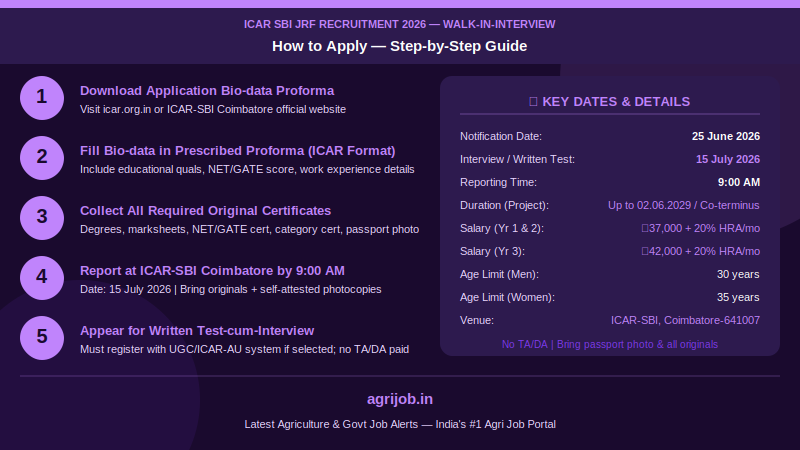The width and height of the screenshot is (800, 450).
Task: Click the 'Interview / Written Test:' label
Action: 517,159
